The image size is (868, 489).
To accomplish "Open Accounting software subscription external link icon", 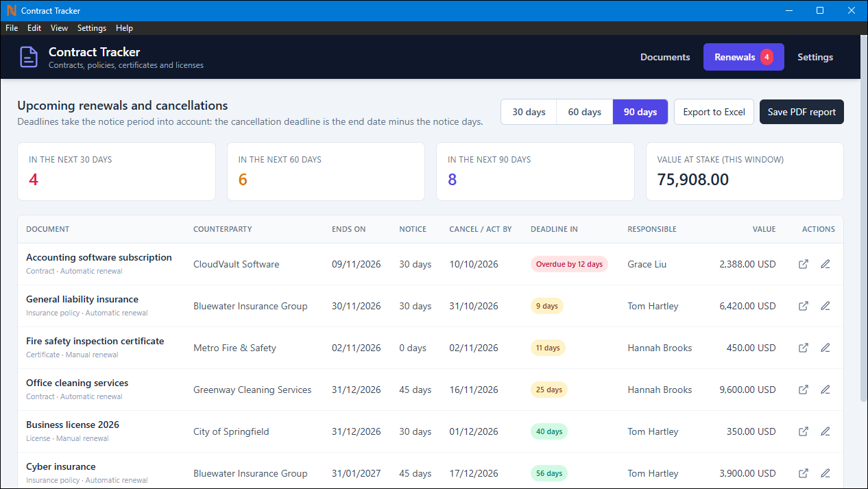I will pos(804,264).
